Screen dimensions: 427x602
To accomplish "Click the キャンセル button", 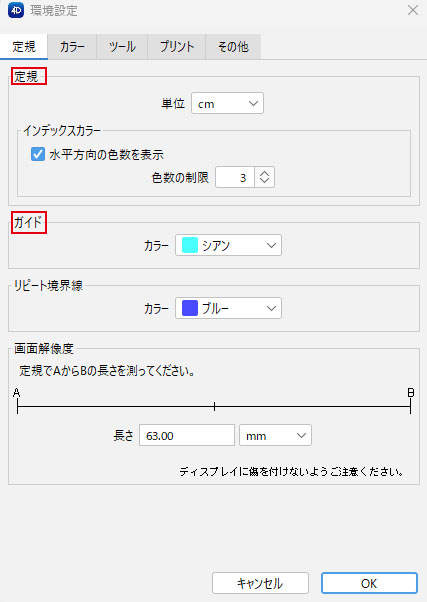I will click(260, 583).
